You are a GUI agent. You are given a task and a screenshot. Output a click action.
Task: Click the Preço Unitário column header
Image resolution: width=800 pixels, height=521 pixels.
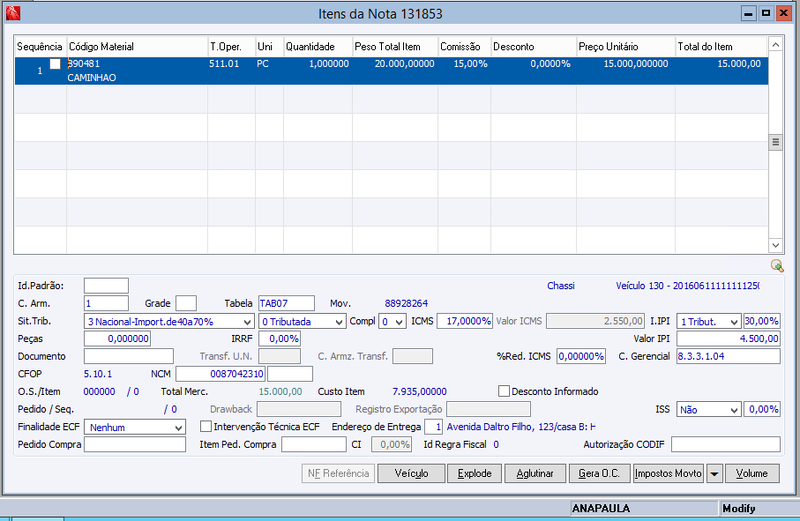click(626, 46)
